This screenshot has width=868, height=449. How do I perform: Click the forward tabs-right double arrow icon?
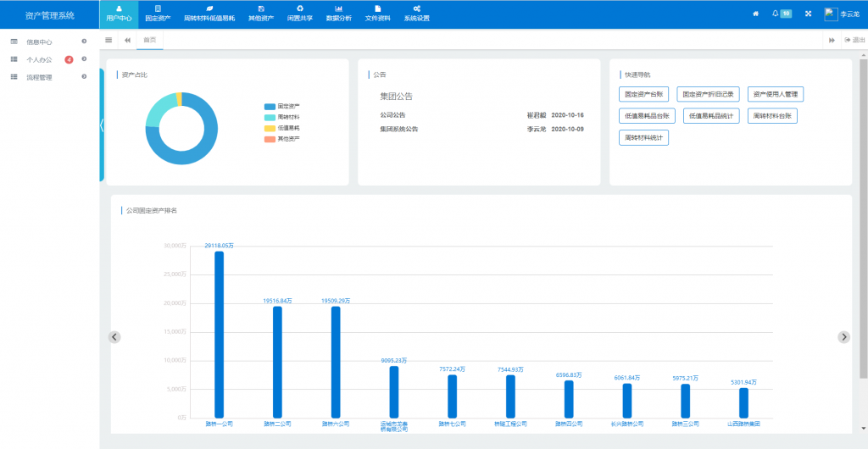click(832, 40)
